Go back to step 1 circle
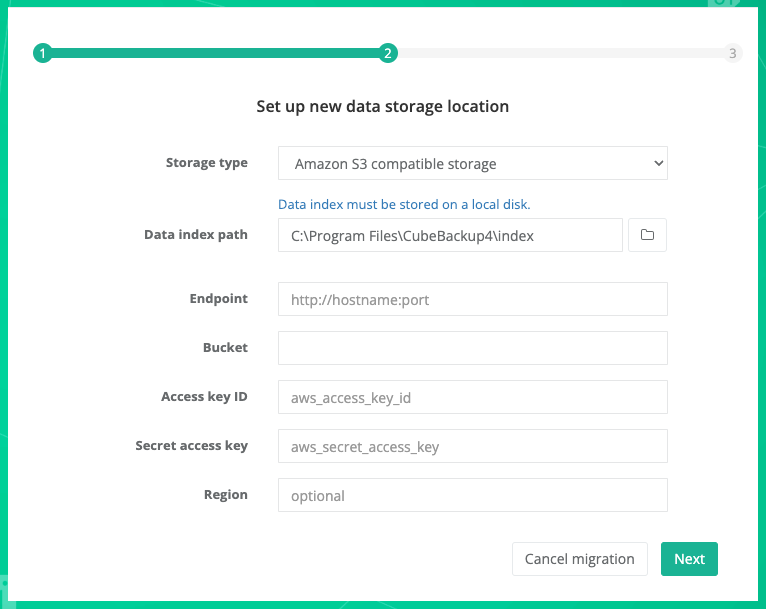Screen dimensions: 766x609 tap(42, 54)
